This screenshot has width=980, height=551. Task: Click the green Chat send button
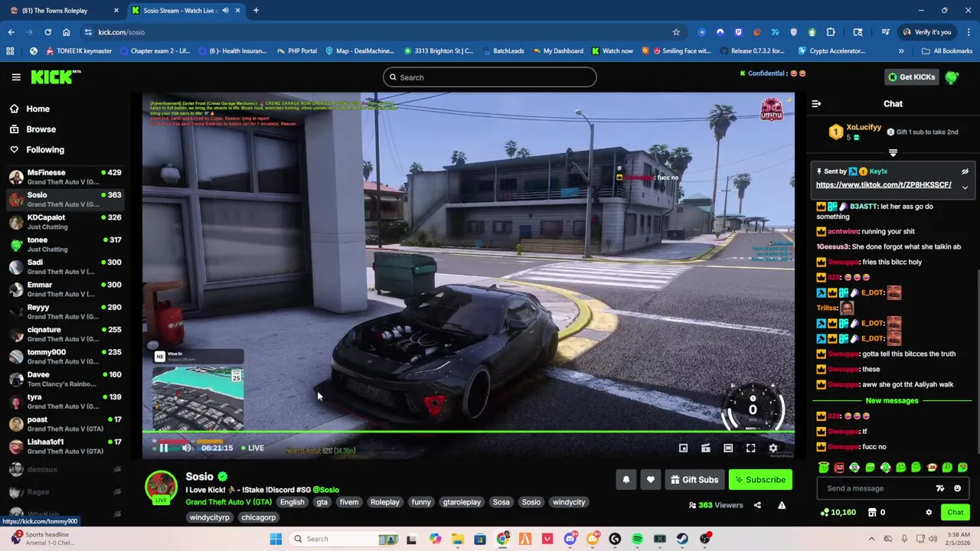(955, 513)
